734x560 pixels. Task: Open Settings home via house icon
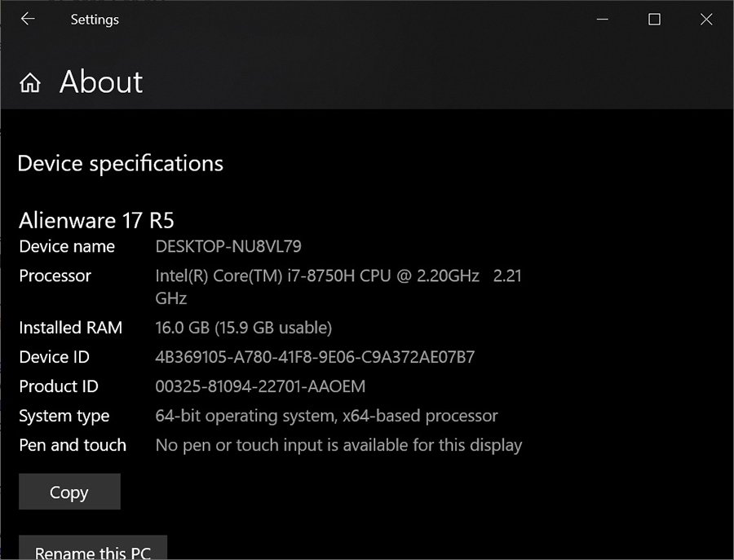click(30, 83)
